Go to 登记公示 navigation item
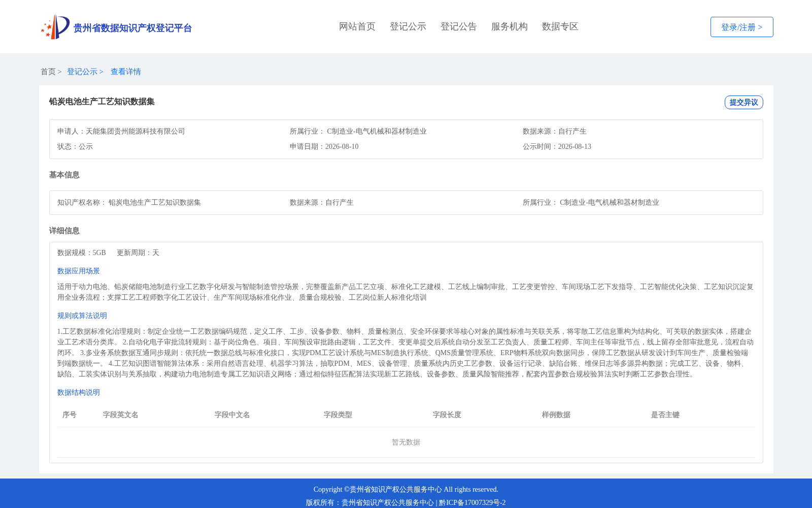The width and height of the screenshot is (812, 508). click(408, 26)
